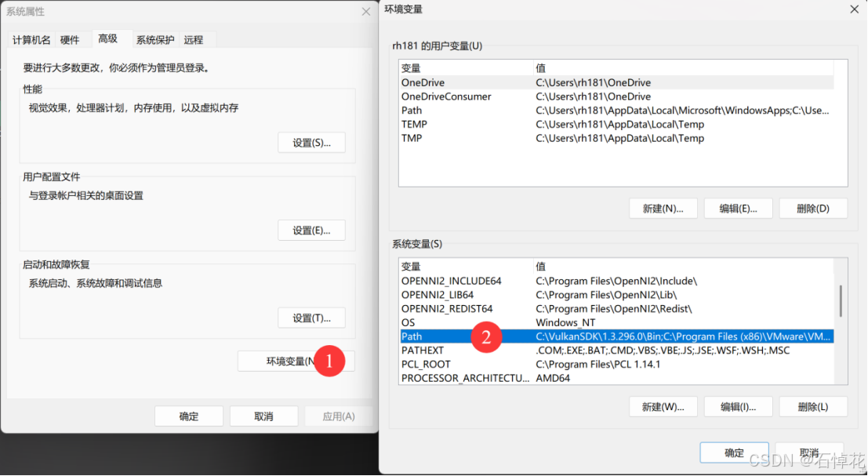
Task: Edit selected user variable via 编辑(E)
Action: [x=738, y=208]
